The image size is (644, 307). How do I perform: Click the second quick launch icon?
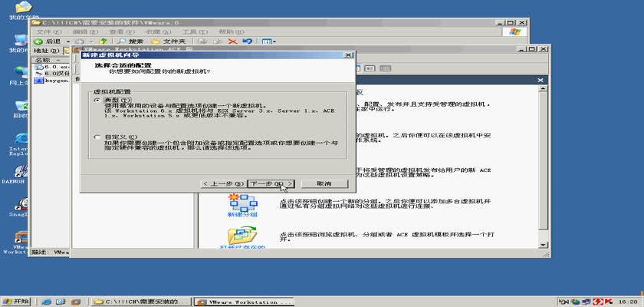[x=61, y=302]
